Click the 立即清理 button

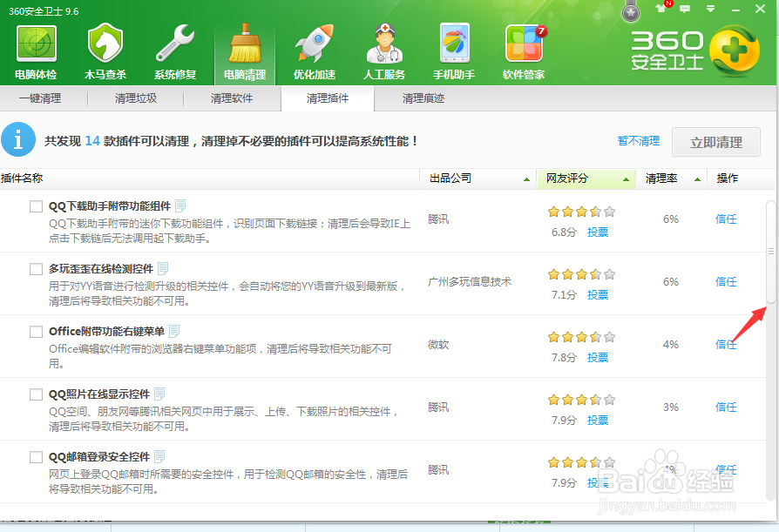click(x=716, y=143)
